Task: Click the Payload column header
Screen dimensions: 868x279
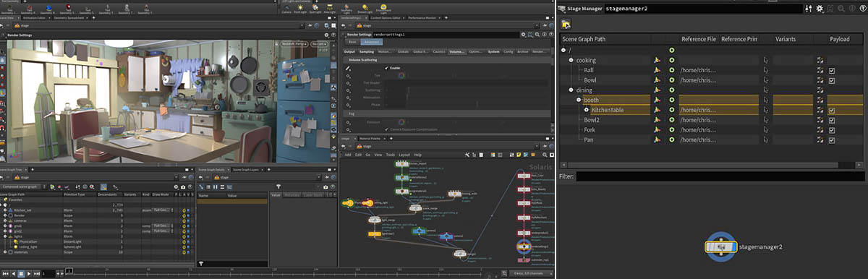Action: pyautogui.click(x=840, y=38)
